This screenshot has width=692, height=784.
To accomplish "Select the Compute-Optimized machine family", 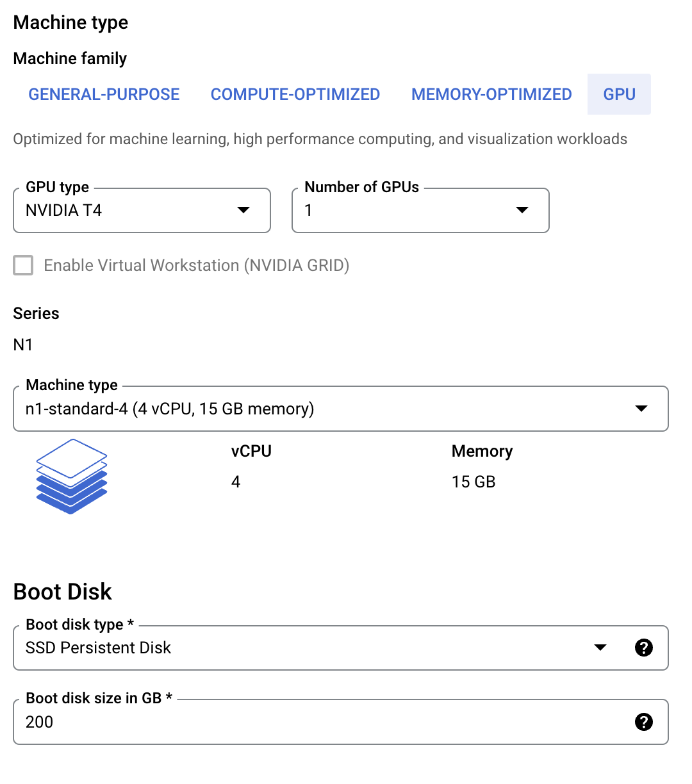I will [295, 94].
